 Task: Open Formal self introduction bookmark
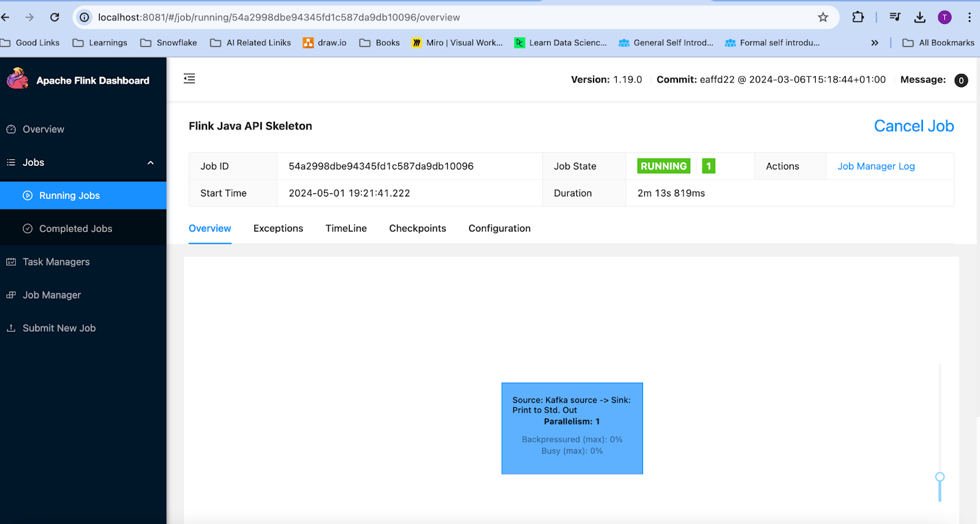tap(772, 43)
